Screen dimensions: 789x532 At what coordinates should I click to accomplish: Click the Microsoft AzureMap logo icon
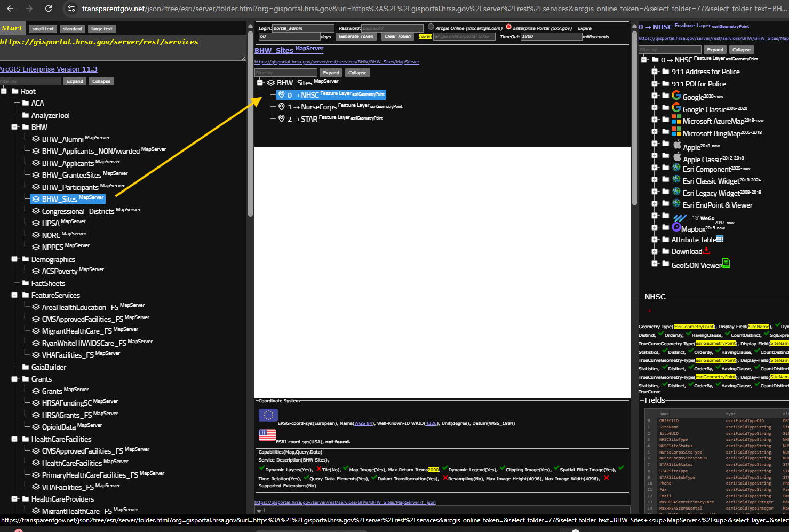click(676, 120)
